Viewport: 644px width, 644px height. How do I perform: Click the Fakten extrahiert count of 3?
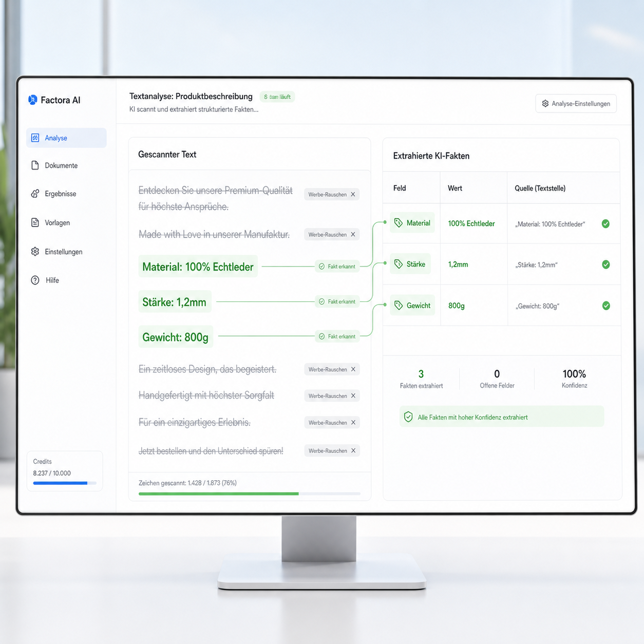pos(421,374)
